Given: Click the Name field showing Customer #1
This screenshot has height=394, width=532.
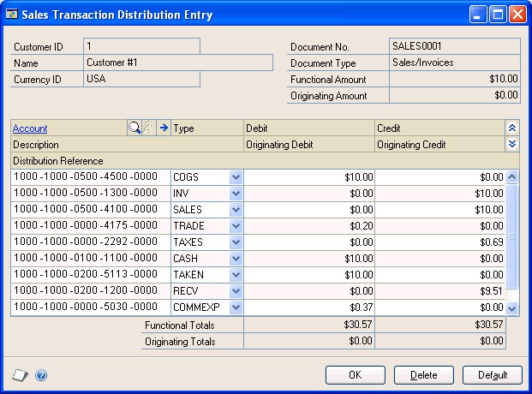Looking at the screenshot, I should coord(178,63).
